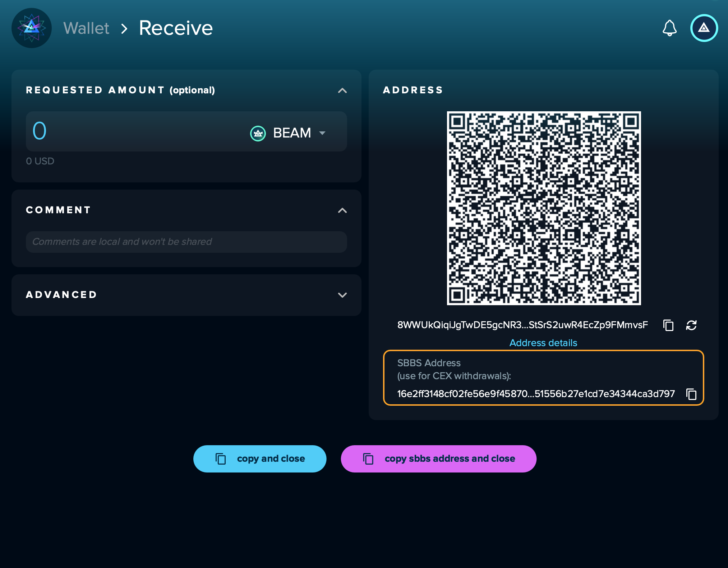Open the Beam account avatar icon

[x=704, y=28]
